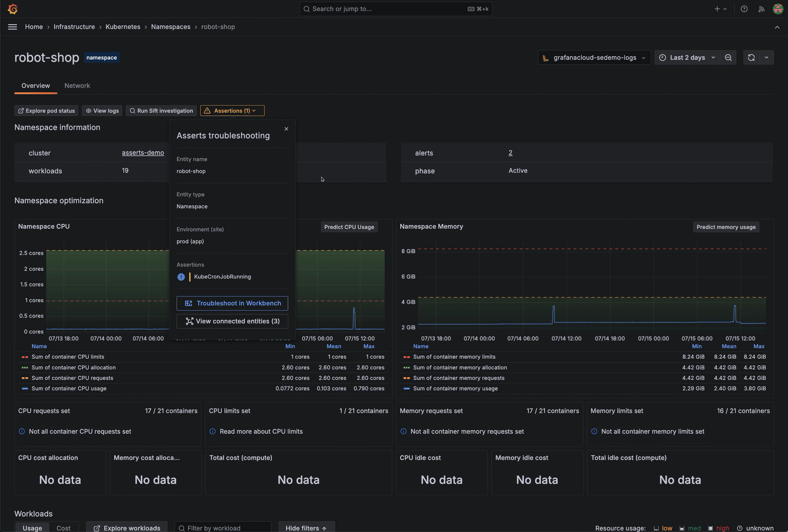Click the KubeCronJobRunning info icon
This screenshot has width=788, height=532.
pyautogui.click(x=181, y=277)
